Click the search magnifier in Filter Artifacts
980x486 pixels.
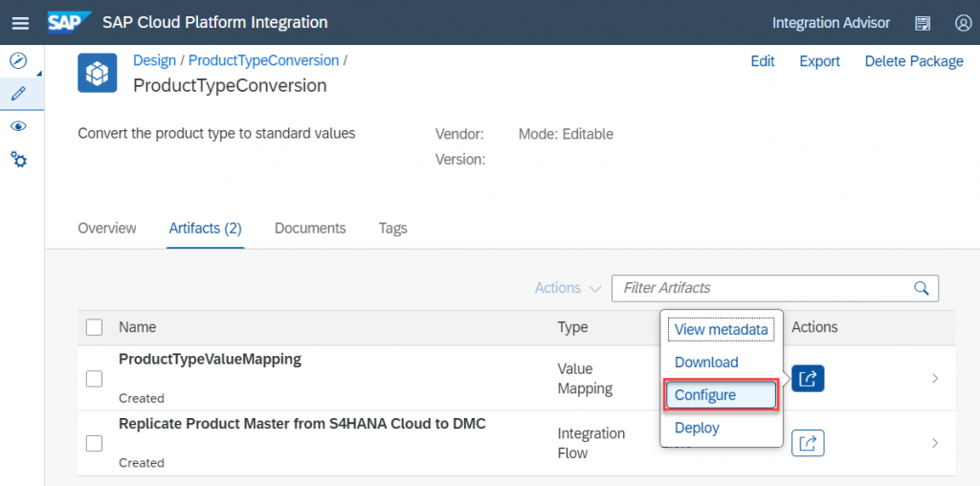coord(922,288)
